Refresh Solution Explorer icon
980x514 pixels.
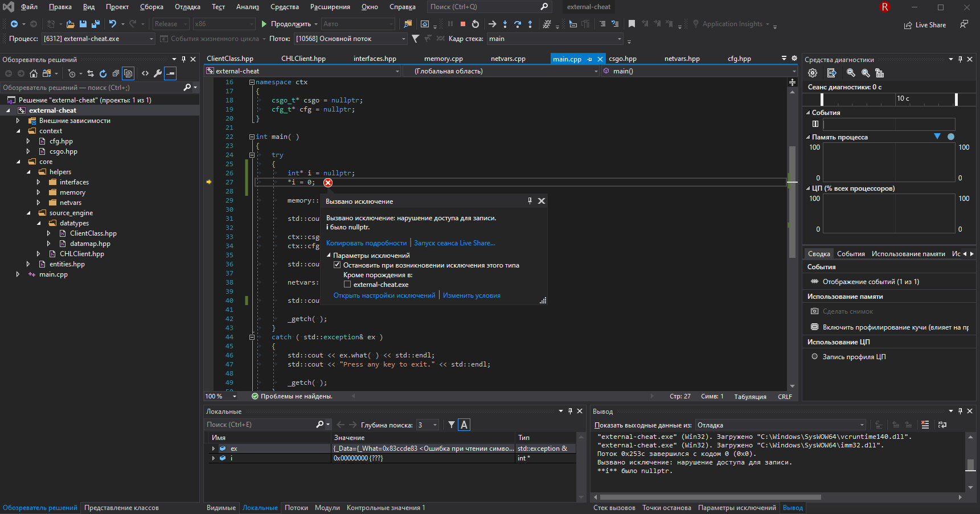[103, 73]
